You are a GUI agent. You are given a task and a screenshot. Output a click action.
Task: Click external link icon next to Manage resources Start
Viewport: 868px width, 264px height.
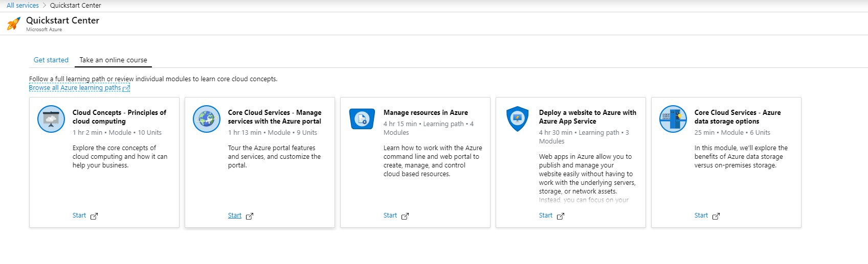pyautogui.click(x=405, y=216)
